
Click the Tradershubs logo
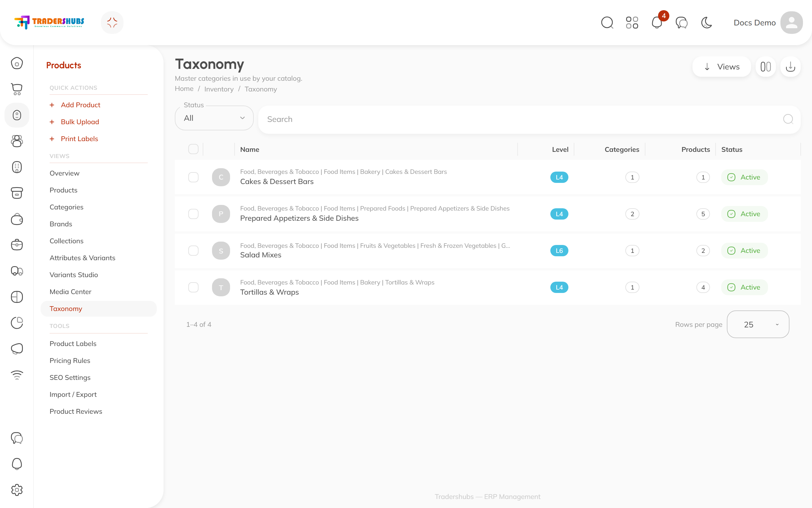tap(49, 22)
